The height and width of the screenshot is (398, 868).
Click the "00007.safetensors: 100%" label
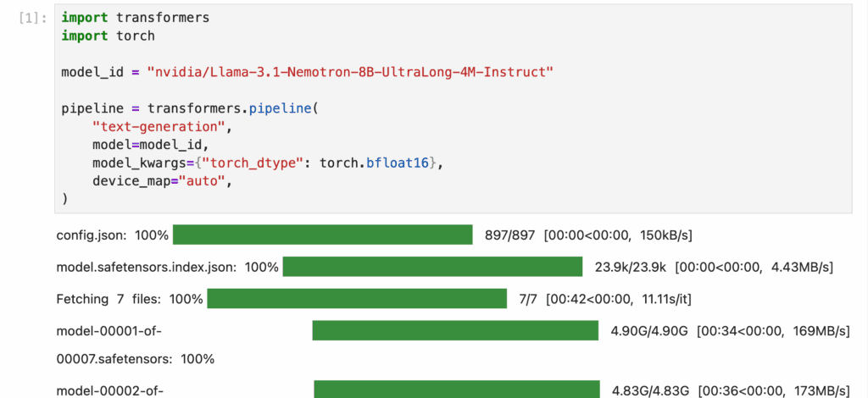[136, 358]
